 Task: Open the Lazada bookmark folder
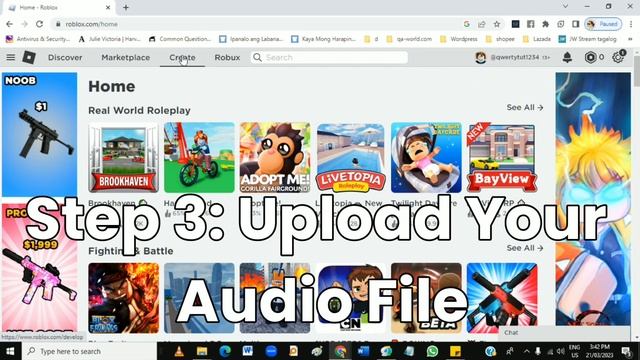(x=537, y=39)
